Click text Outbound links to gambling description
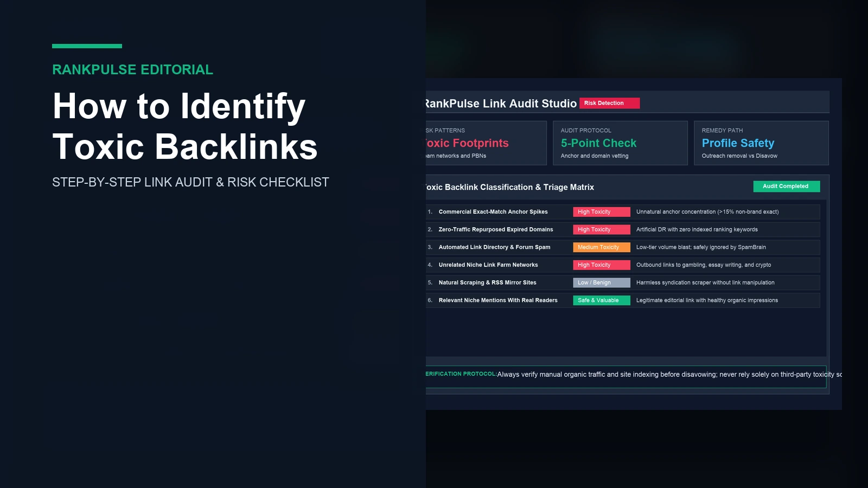The image size is (868, 488). pos(704,265)
